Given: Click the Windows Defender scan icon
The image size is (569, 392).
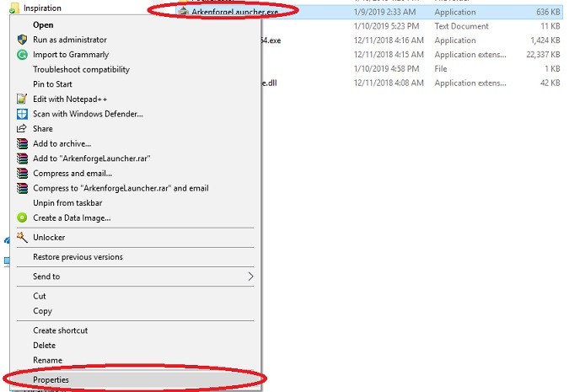Looking at the screenshot, I should [x=22, y=114].
